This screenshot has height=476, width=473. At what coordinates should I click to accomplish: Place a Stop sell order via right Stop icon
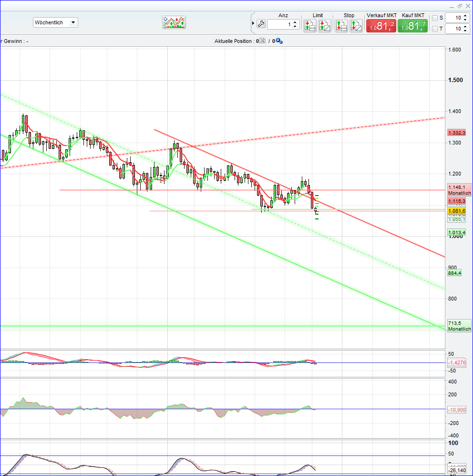(356, 25)
